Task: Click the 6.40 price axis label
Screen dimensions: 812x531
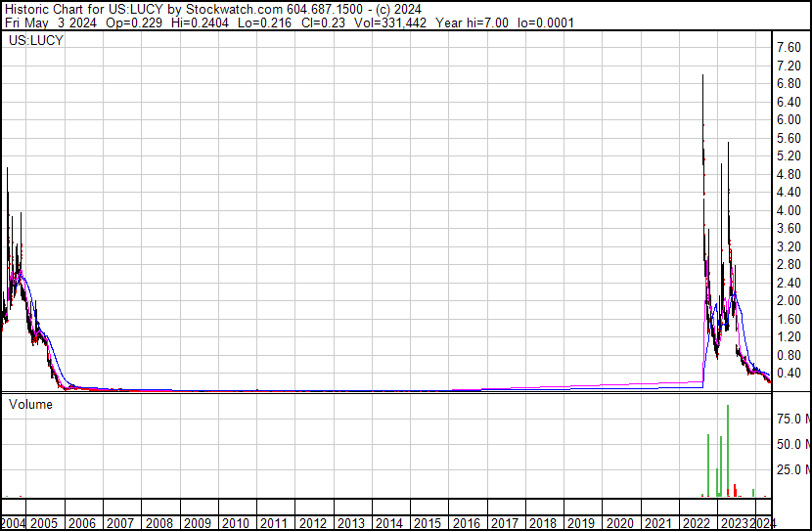Action: (x=789, y=102)
